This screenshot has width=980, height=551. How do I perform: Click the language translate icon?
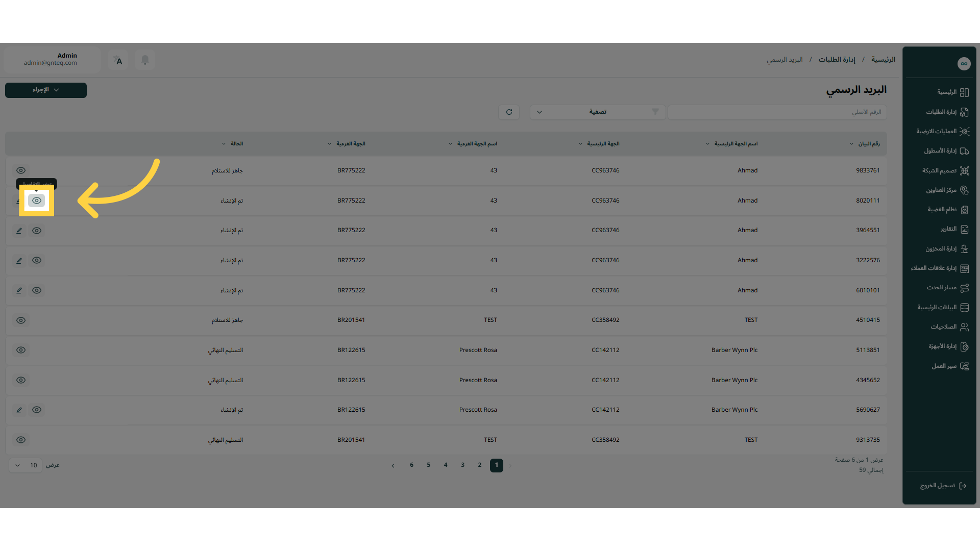coord(118,60)
